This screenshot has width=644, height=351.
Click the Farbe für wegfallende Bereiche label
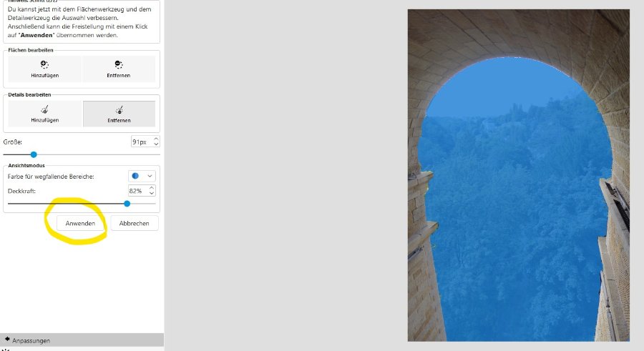click(x=51, y=177)
